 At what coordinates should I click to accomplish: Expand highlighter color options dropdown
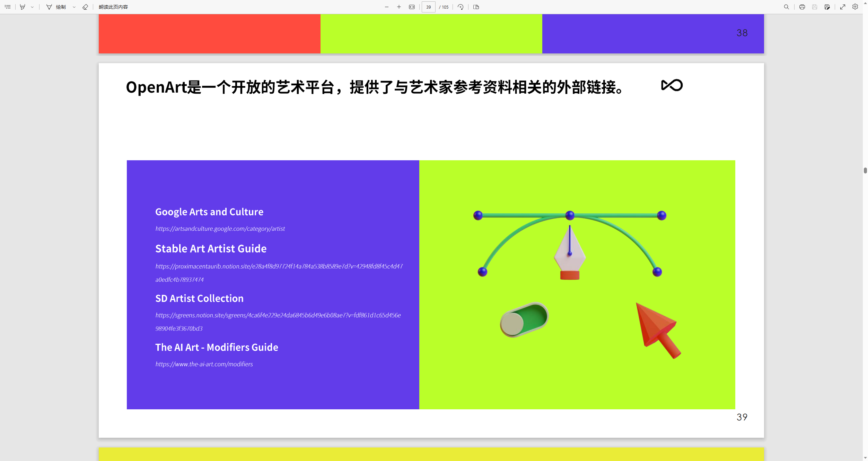[x=32, y=7]
